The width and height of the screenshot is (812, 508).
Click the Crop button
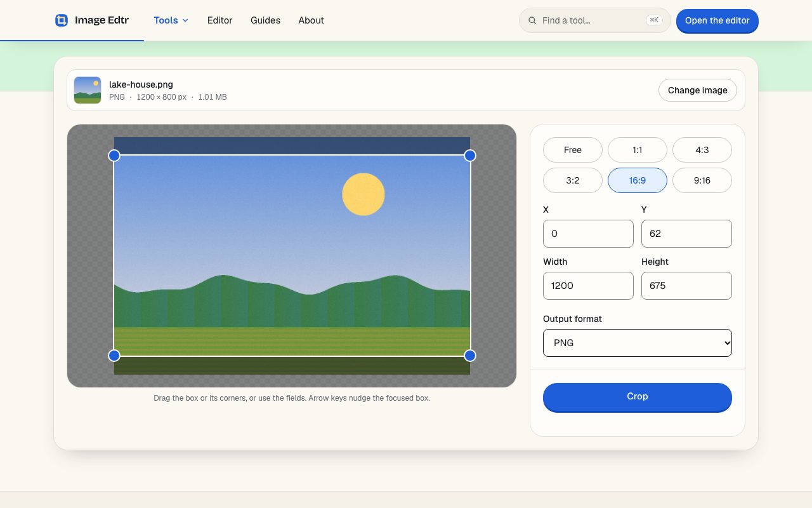638,397
